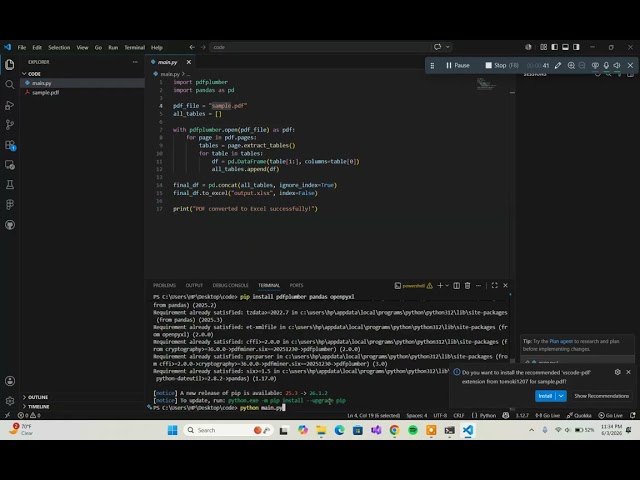The height and width of the screenshot is (480, 640).
Task: Select sample.pdf in Explorer tree
Action: tap(82, 93)
